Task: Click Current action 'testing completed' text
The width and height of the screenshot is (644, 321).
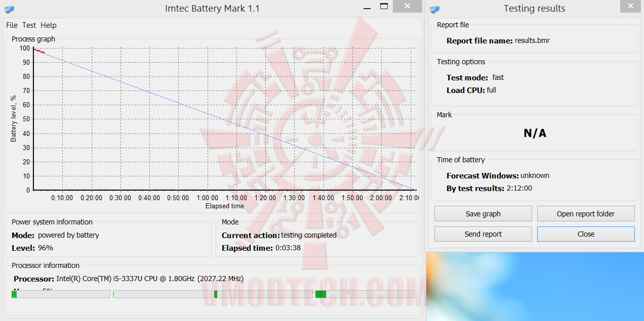Action: coord(309,235)
